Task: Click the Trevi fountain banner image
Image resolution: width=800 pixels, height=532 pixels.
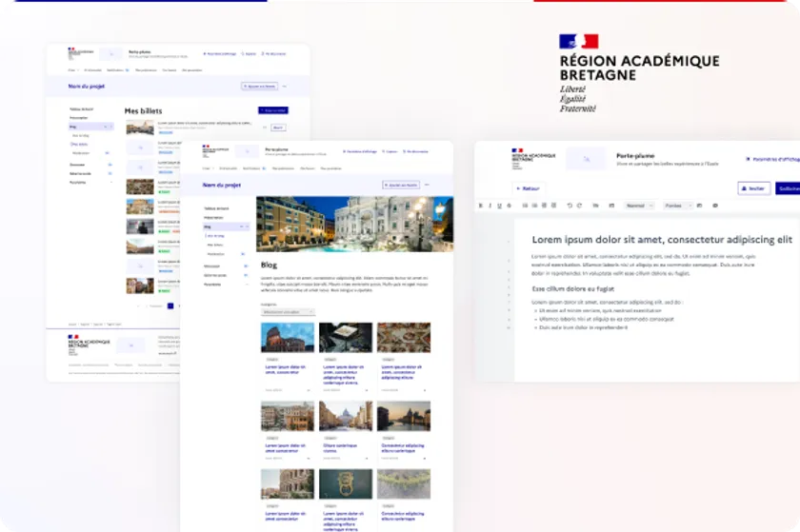Action: (354, 224)
